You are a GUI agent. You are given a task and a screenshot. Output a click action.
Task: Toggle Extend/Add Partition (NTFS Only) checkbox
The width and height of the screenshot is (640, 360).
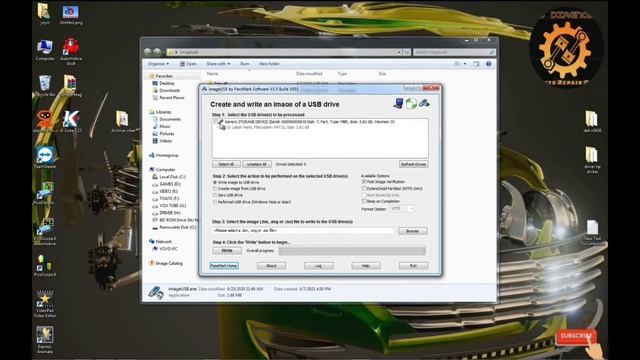point(364,189)
